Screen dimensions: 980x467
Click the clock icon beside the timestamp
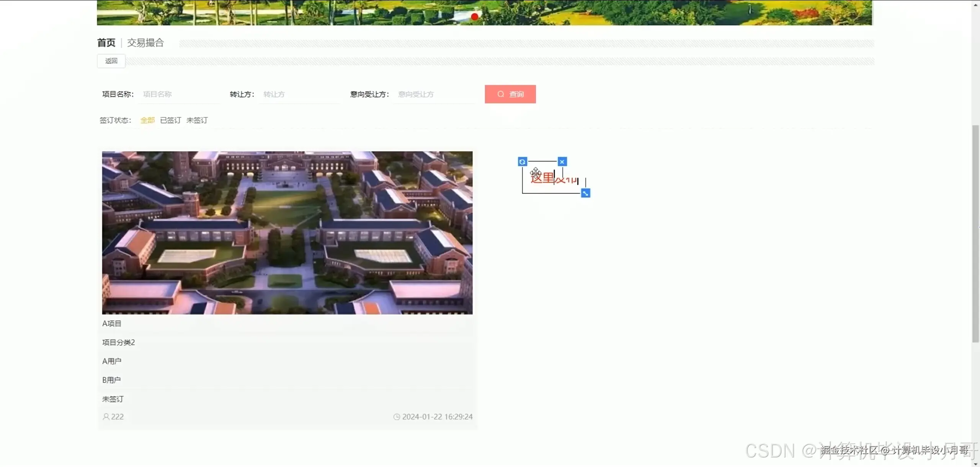pos(397,417)
